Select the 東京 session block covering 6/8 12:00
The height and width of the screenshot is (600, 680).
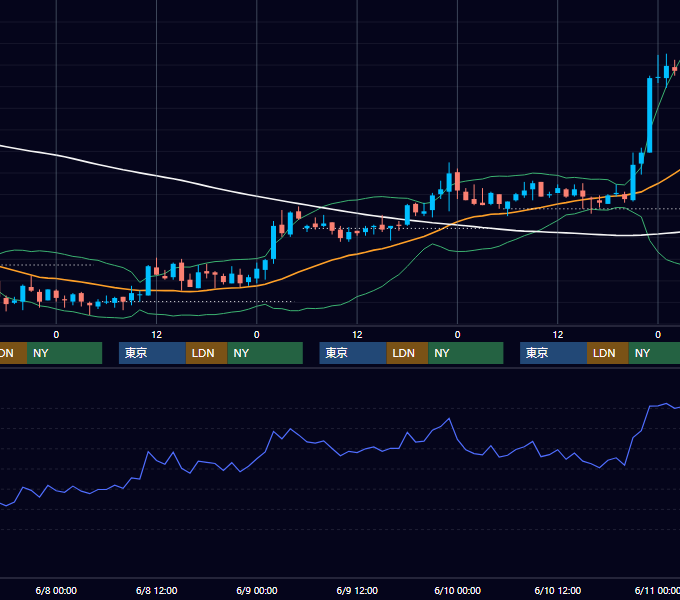point(152,353)
